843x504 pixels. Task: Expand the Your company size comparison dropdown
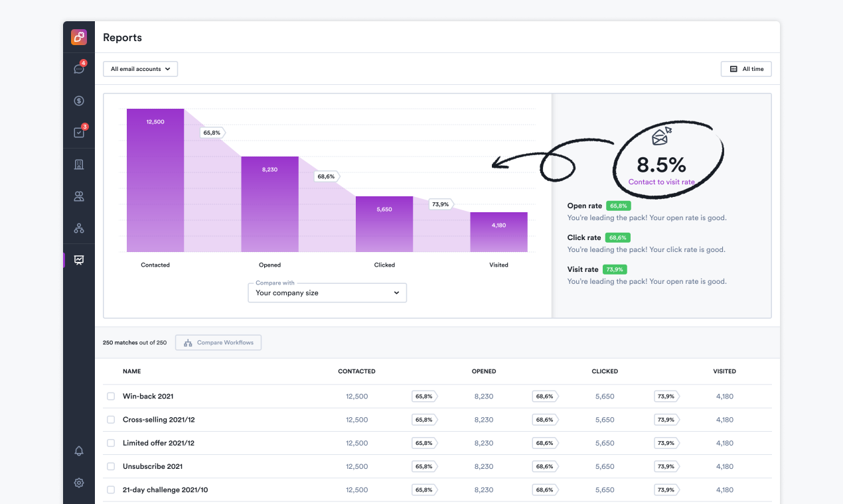(327, 292)
